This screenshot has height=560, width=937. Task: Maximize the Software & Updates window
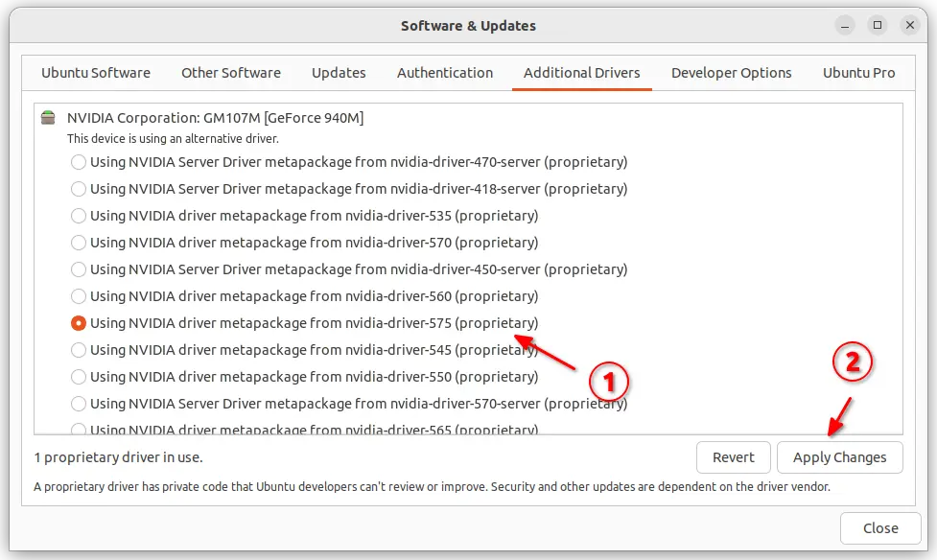click(x=878, y=25)
